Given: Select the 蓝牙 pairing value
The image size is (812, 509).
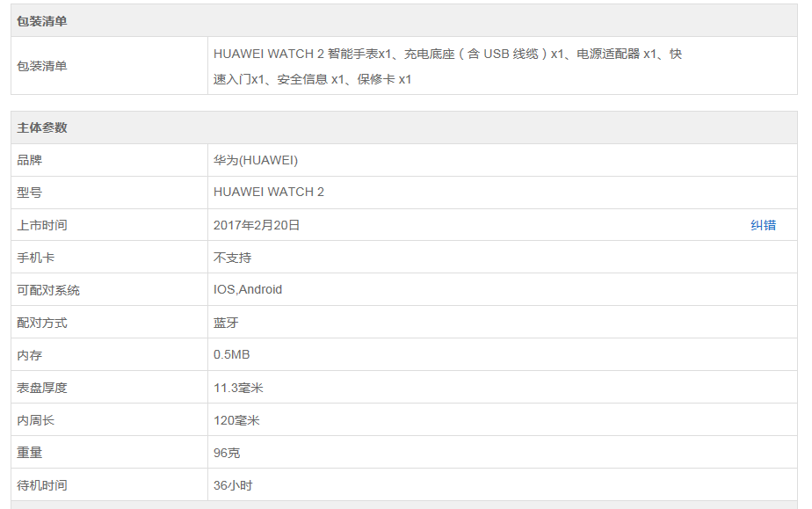Looking at the screenshot, I should 227,323.
